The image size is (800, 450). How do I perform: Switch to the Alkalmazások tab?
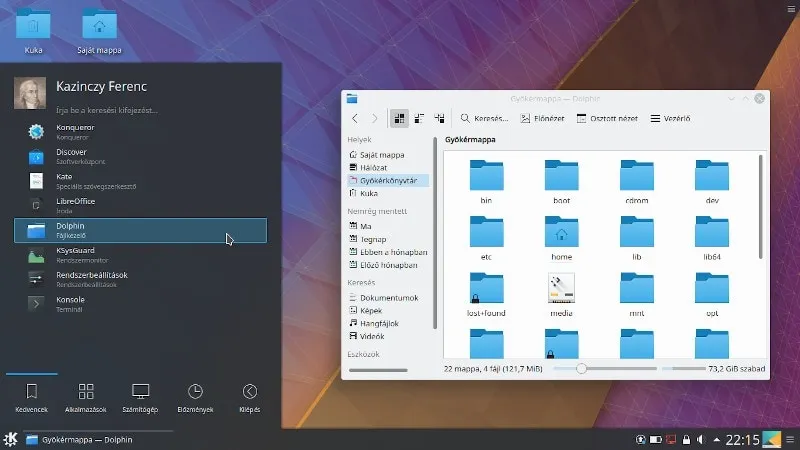87,397
